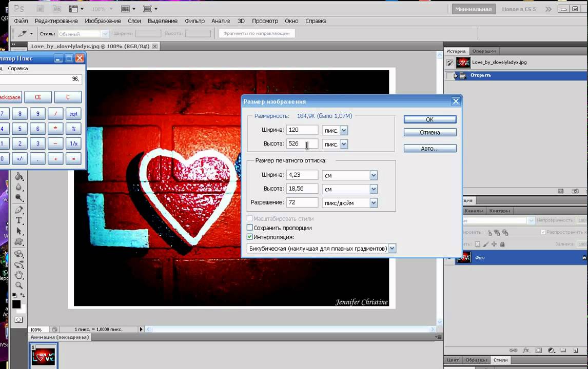Open the pixel height unit dropdown

pyautogui.click(x=344, y=144)
